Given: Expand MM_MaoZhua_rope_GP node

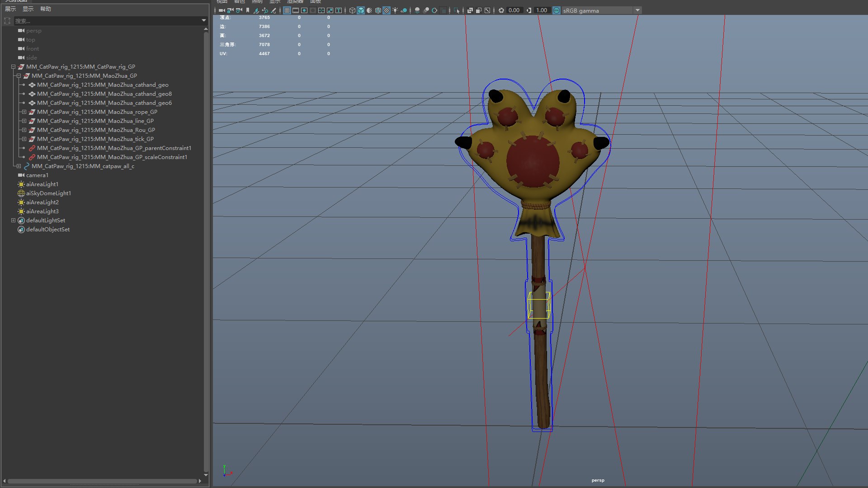Looking at the screenshot, I should coord(24,112).
